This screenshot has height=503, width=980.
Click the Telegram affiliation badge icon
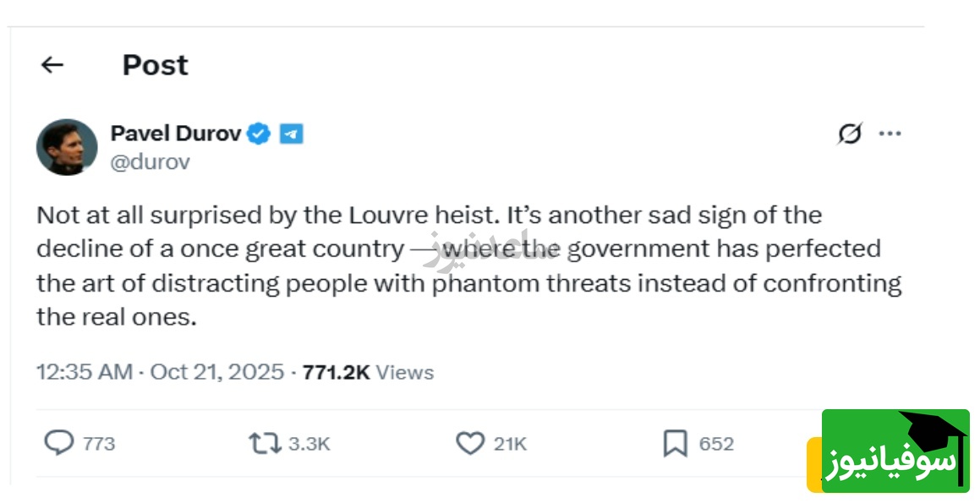tap(291, 134)
